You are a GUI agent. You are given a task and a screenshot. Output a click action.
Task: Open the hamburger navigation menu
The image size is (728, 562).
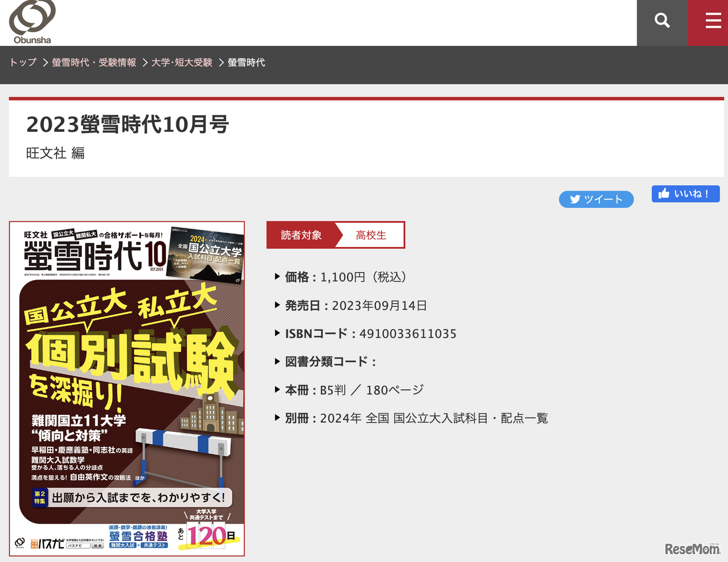[x=713, y=20]
